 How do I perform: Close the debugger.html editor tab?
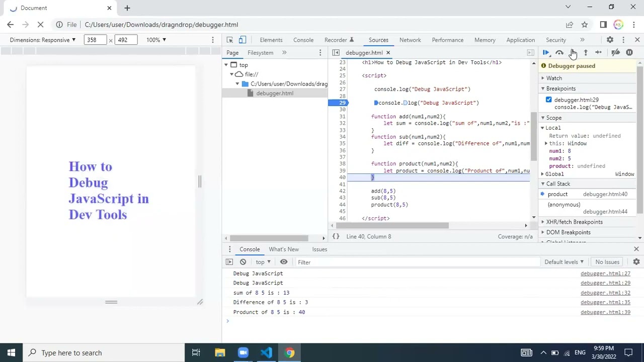[388, 53]
